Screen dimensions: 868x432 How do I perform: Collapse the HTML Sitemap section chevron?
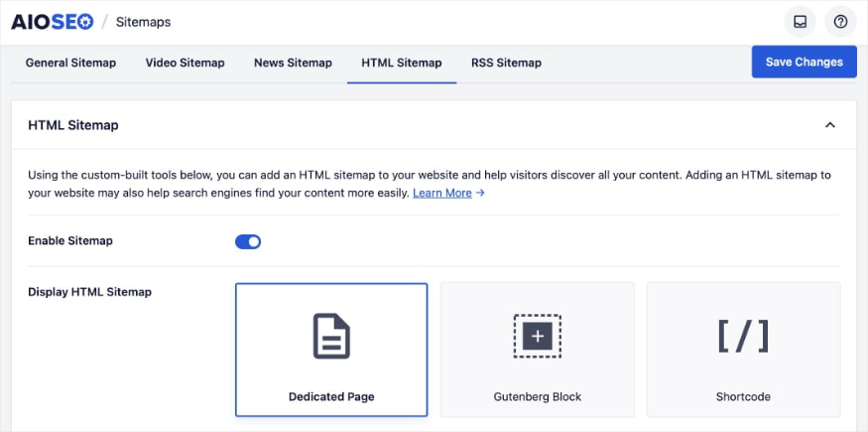click(x=829, y=125)
